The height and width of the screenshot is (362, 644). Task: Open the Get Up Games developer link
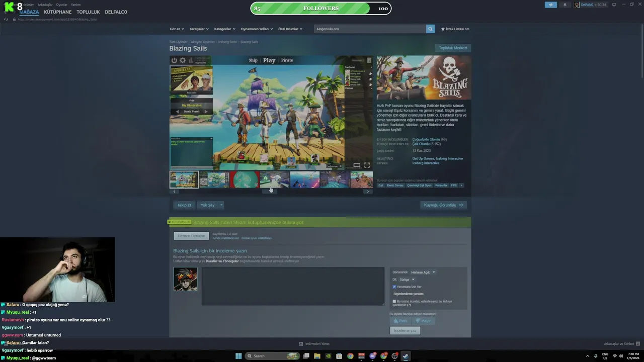click(x=423, y=158)
